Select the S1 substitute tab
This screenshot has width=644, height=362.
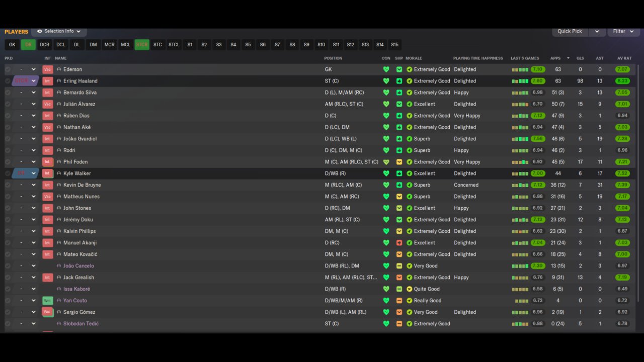click(x=190, y=45)
